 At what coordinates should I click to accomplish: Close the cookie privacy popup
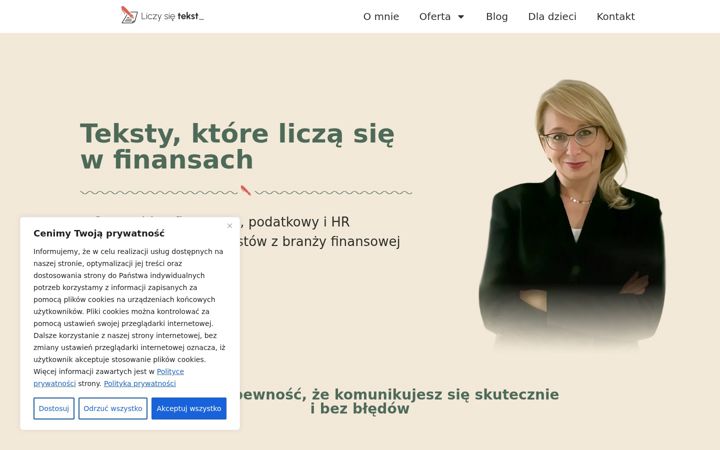230,226
